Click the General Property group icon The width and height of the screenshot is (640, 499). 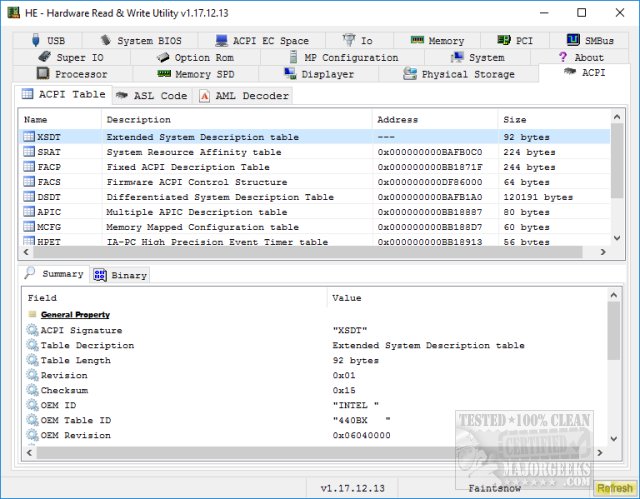(32, 314)
